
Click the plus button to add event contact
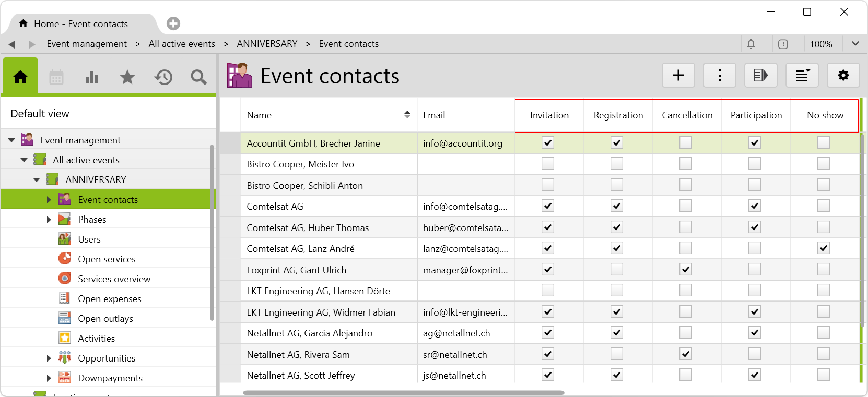(678, 76)
